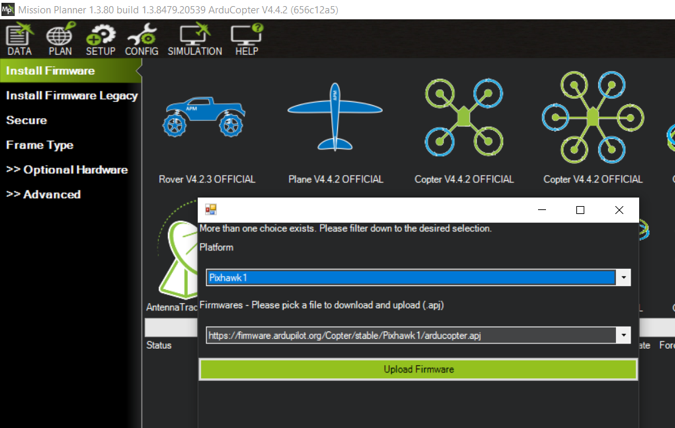
Task: Click Plane V4.4.2 OFFICIAL label
Action: pos(335,179)
